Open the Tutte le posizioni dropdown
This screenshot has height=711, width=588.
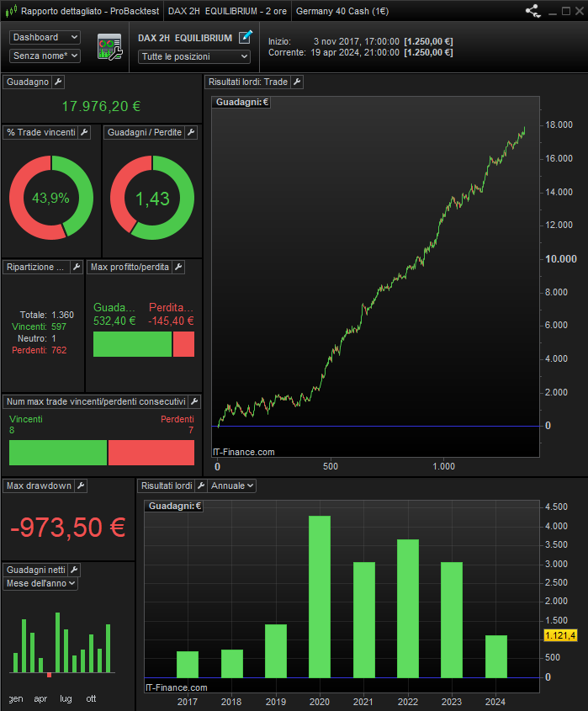click(x=194, y=56)
